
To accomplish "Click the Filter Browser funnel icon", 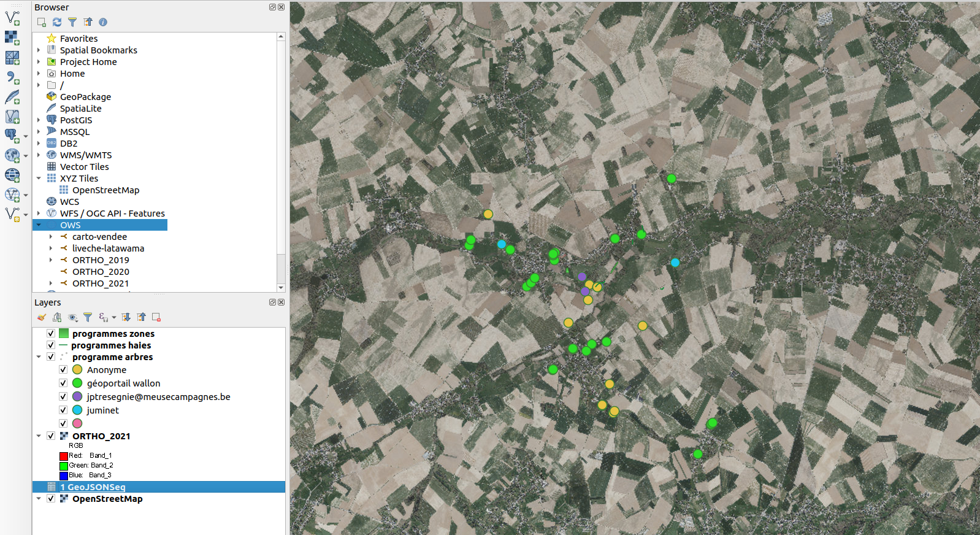I will (x=72, y=22).
